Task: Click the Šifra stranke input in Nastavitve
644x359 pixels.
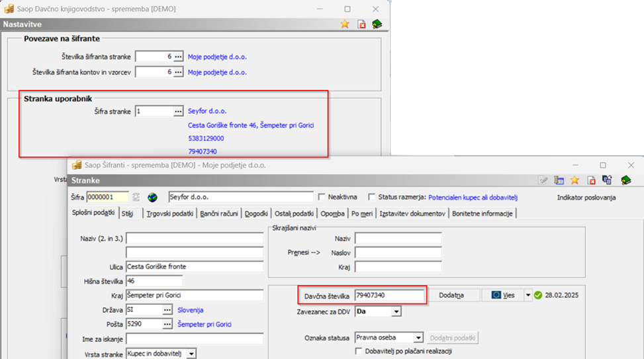Action: [154, 111]
